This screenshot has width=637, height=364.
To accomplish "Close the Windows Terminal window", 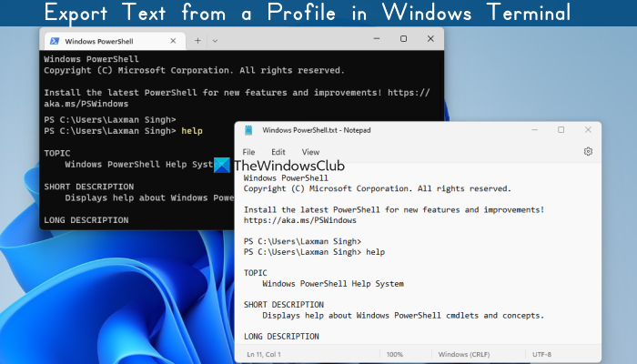I will [430, 38].
